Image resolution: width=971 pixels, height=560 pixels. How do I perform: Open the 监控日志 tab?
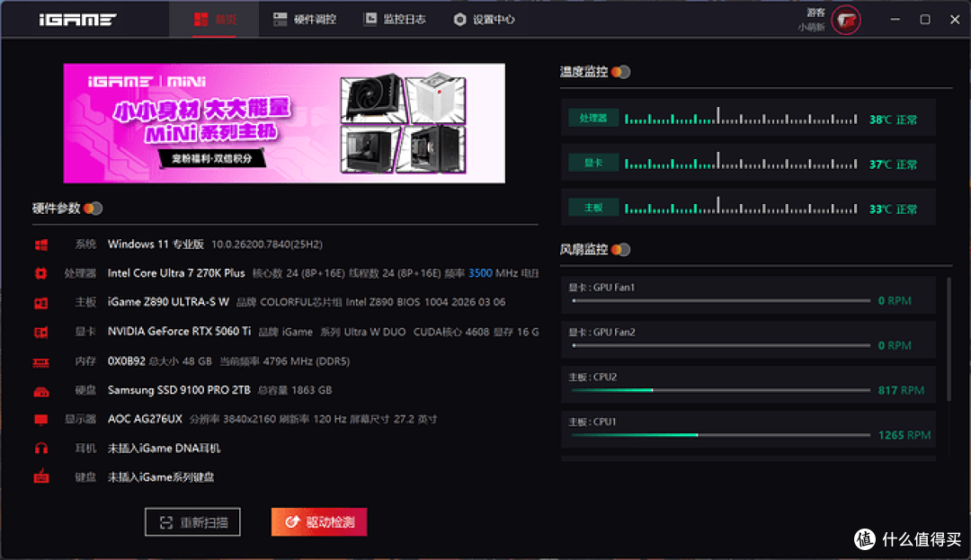coord(395,19)
